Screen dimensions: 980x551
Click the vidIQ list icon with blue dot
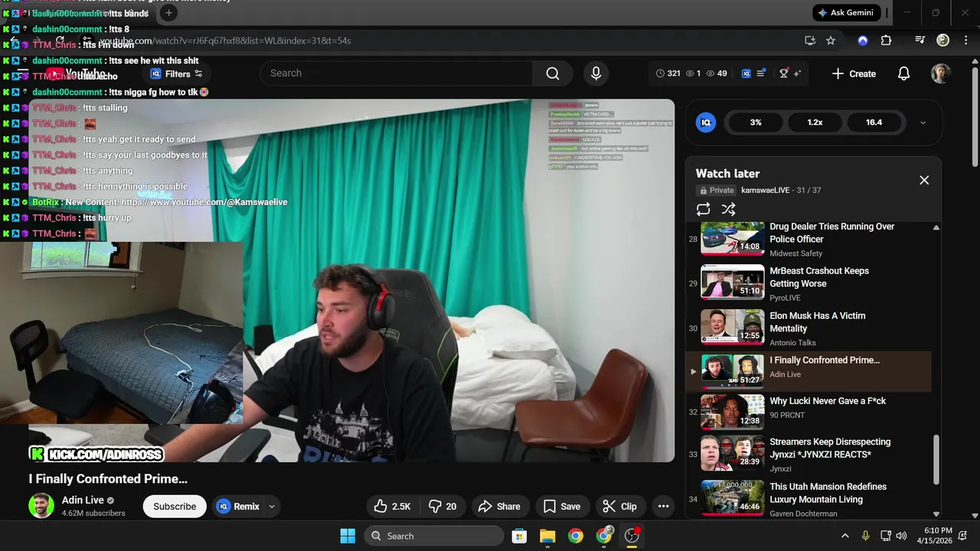(761, 73)
